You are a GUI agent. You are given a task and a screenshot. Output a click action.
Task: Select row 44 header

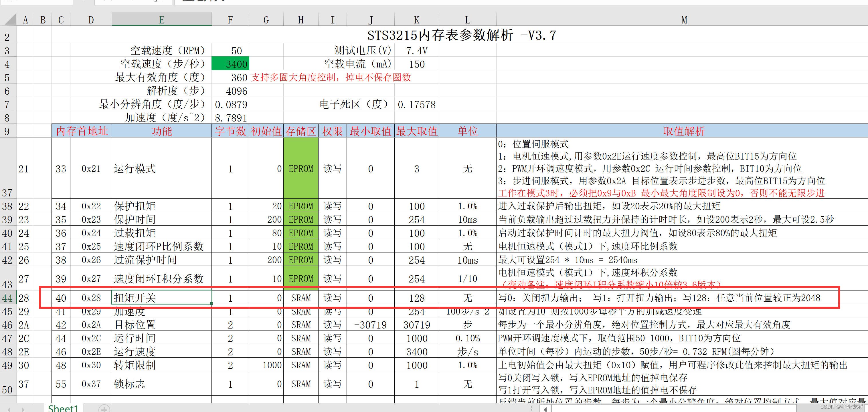(7, 298)
